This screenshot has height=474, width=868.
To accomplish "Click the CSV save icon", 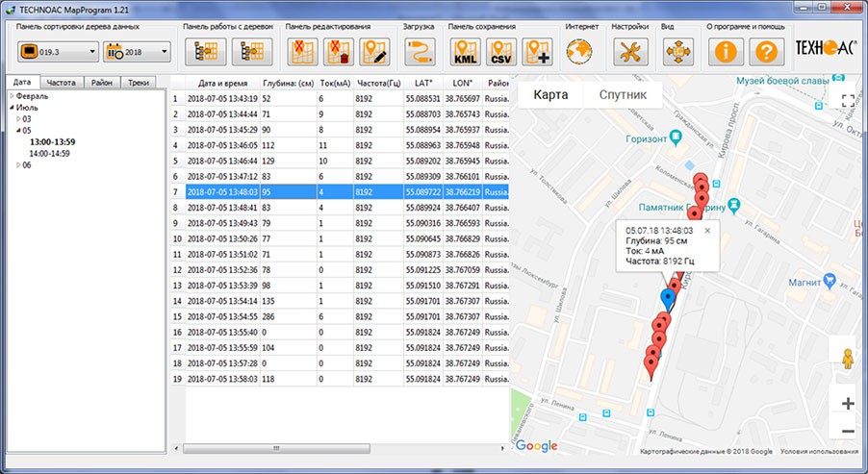I will click(500, 51).
